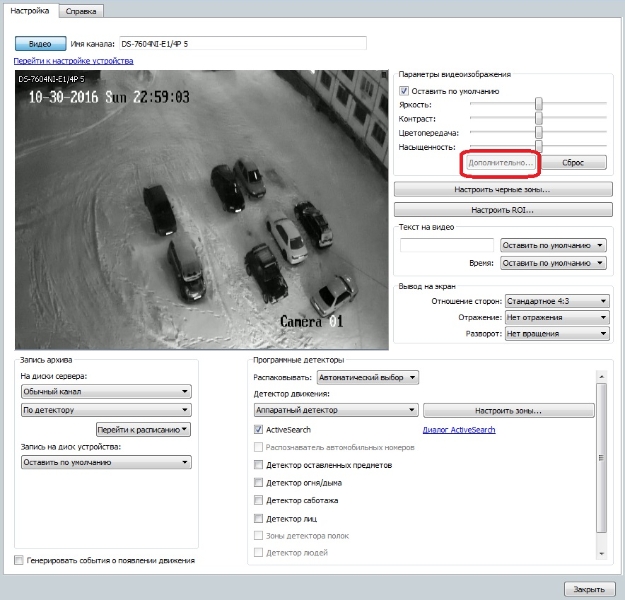
Task: Open Перейти к расписанию dropdown button
Action: (x=143, y=430)
